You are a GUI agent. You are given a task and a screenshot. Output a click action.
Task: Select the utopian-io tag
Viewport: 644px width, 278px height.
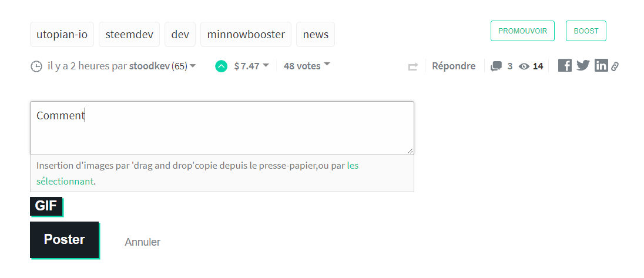point(62,35)
